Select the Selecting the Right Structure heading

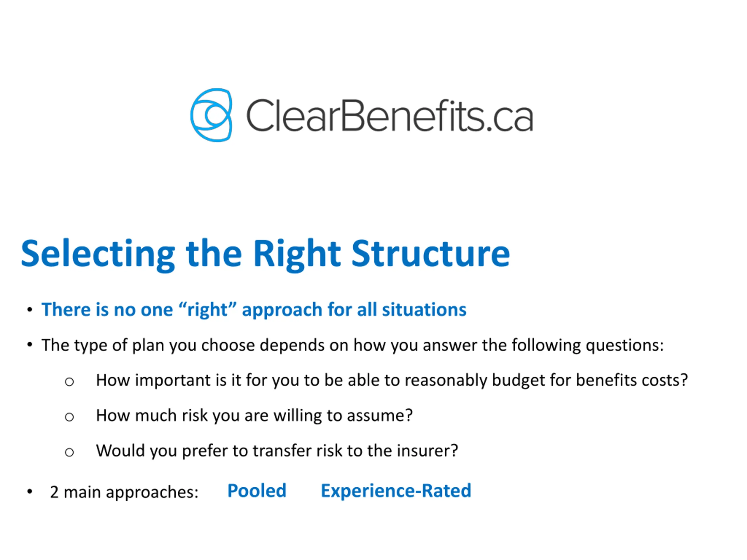point(266,254)
